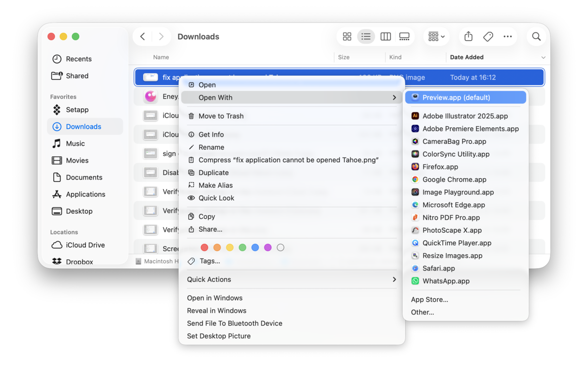Switch to gallery view layout
This screenshot has width=588, height=377.
click(404, 36)
